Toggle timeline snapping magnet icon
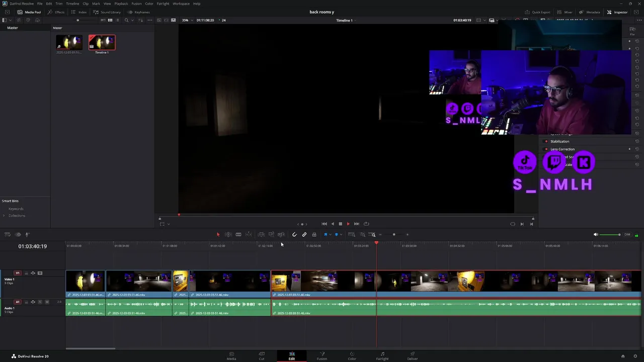Screen dimensions: 644x362 [294, 234]
